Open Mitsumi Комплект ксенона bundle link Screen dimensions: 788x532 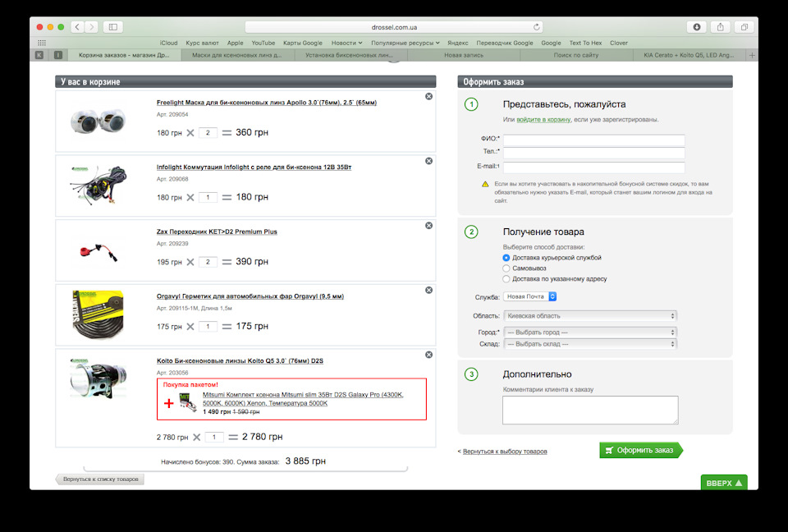pyautogui.click(x=303, y=399)
